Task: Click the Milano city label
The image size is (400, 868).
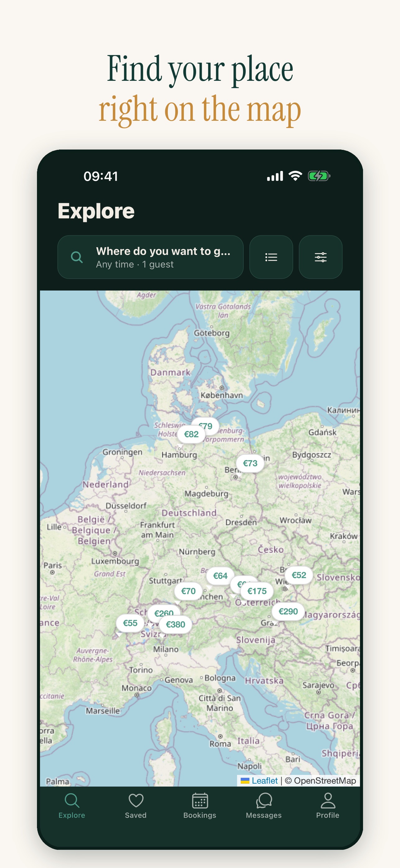Action: click(166, 649)
